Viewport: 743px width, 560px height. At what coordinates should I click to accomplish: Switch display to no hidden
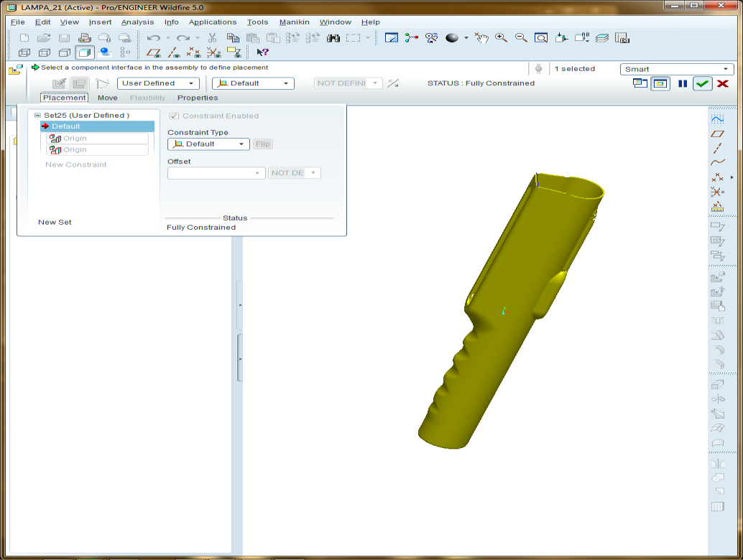tap(65, 52)
